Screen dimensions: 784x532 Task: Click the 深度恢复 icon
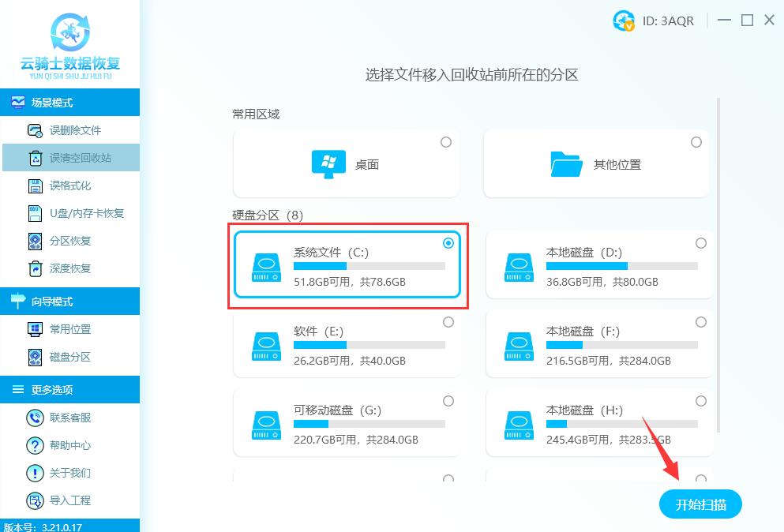pos(35,268)
